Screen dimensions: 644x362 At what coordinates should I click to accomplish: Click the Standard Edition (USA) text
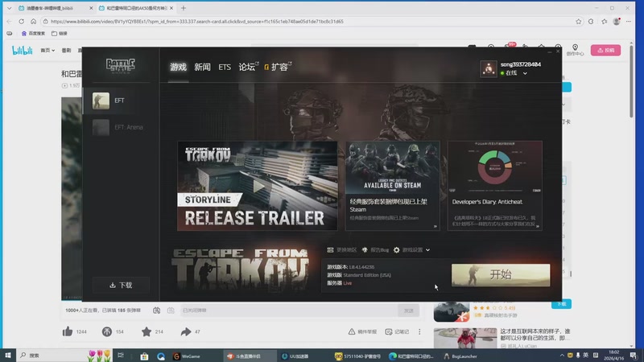point(367,275)
